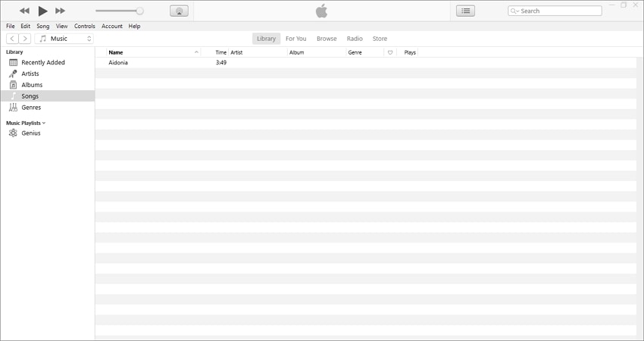Skip forward with the fast-forward button

point(60,11)
